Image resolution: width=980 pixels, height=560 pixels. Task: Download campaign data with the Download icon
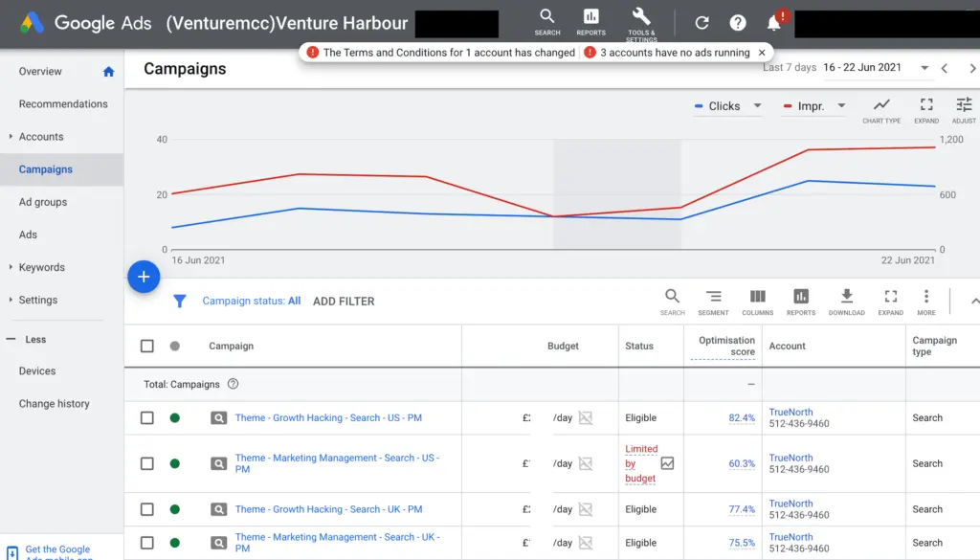pyautogui.click(x=846, y=300)
